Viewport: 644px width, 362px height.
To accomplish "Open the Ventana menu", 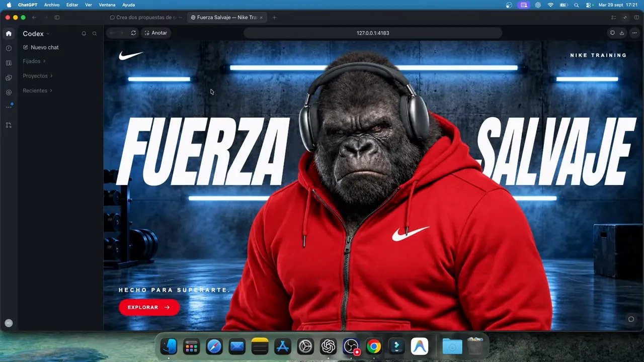I will coord(107,5).
